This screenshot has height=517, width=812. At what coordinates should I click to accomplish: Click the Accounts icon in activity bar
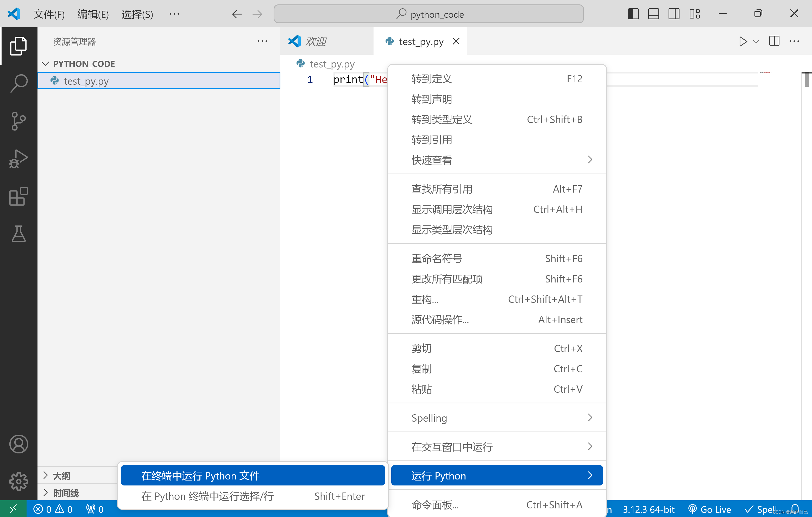(18, 444)
